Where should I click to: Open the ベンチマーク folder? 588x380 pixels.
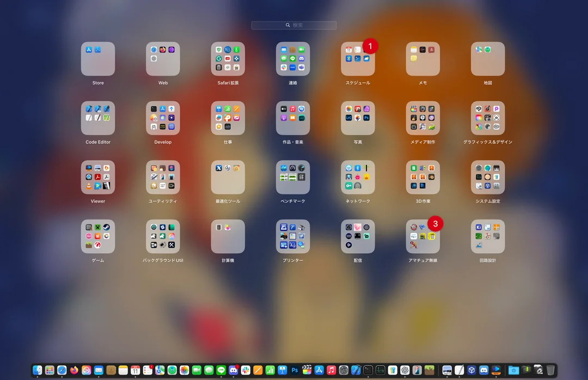(293, 177)
